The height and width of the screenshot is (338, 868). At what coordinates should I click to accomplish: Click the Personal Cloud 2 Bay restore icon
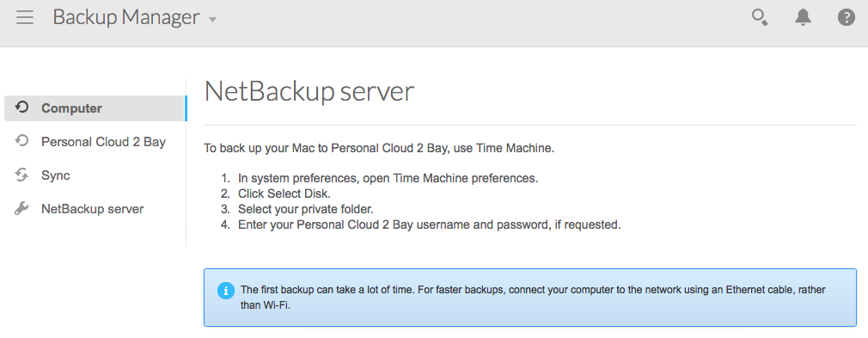tap(21, 141)
